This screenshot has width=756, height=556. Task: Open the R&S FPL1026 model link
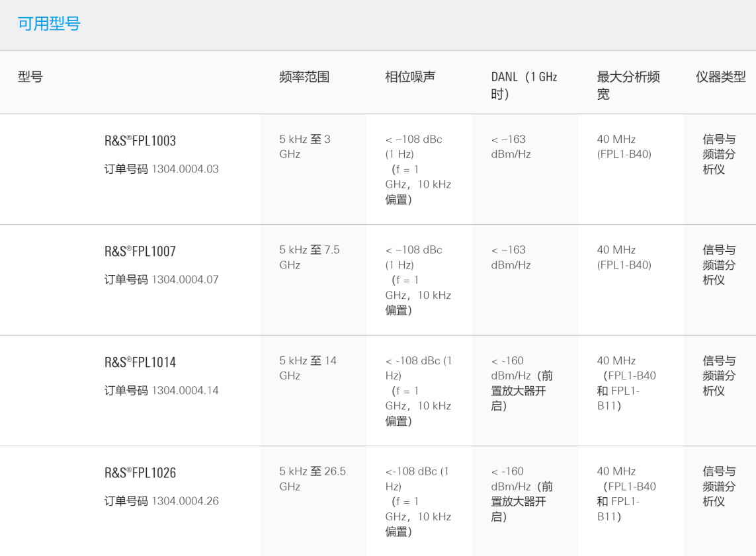pyautogui.click(x=140, y=473)
